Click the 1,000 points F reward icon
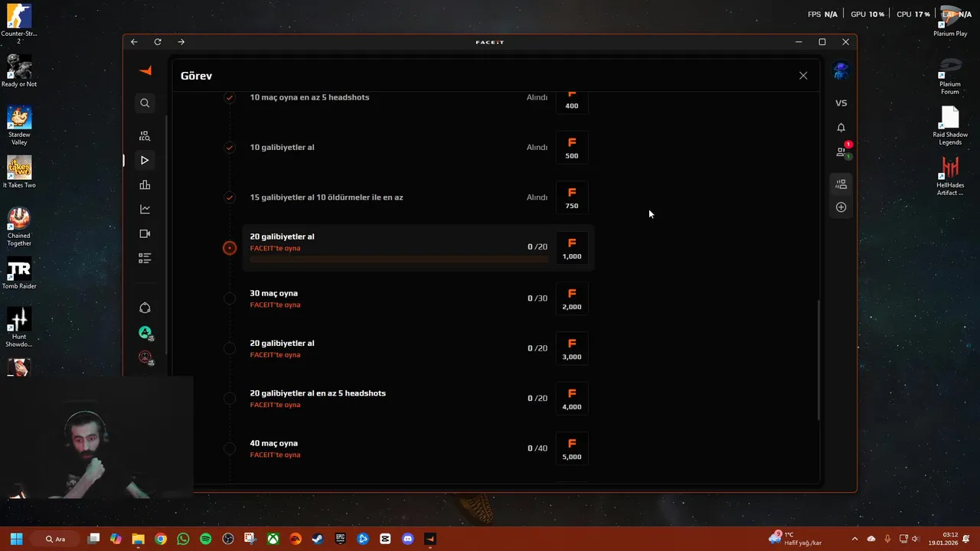980x551 pixels. tap(572, 247)
